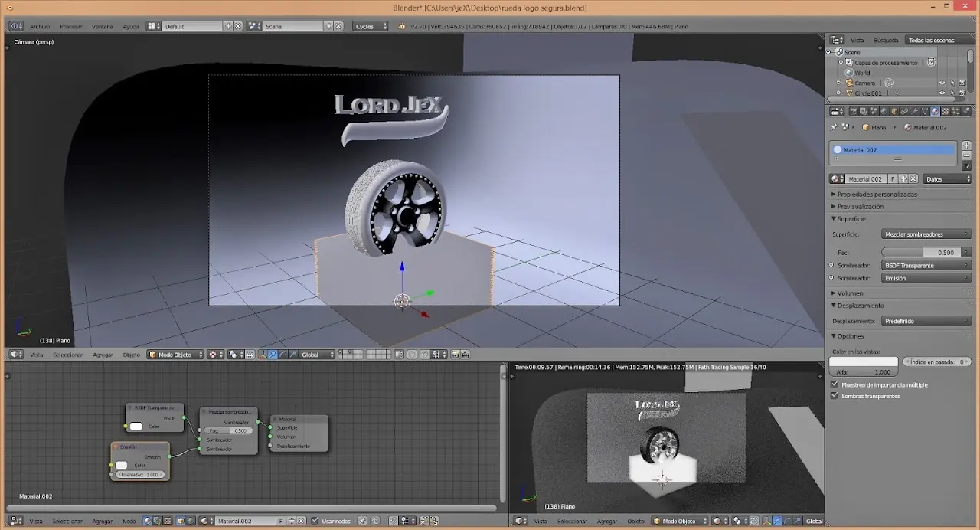Open the Particles properties tab icon

955,111
